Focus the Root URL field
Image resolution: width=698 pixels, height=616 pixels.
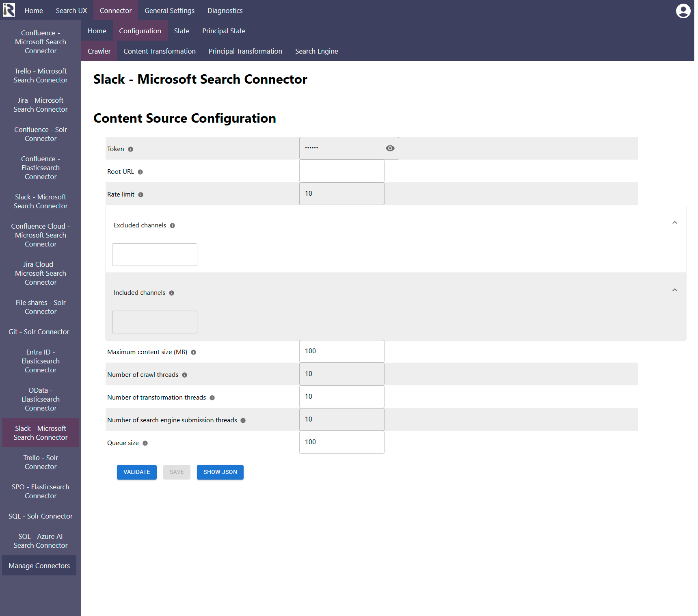pyautogui.click(x=342, y=171)
